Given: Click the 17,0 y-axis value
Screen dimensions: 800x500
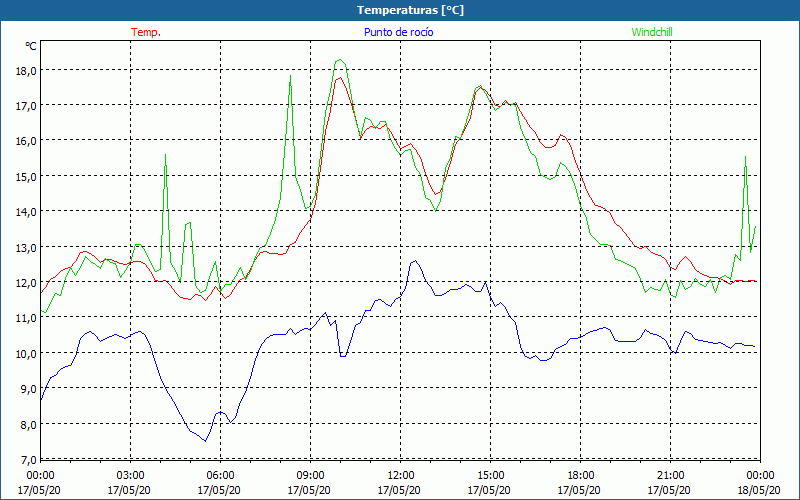Looking at the screenshot, I should [x=26, y=106].
